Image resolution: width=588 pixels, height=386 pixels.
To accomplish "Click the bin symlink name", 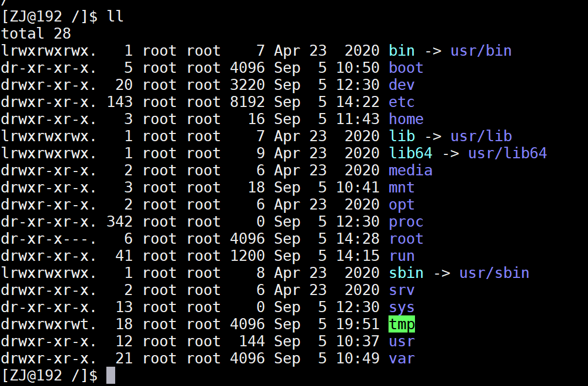I will 402,51.
